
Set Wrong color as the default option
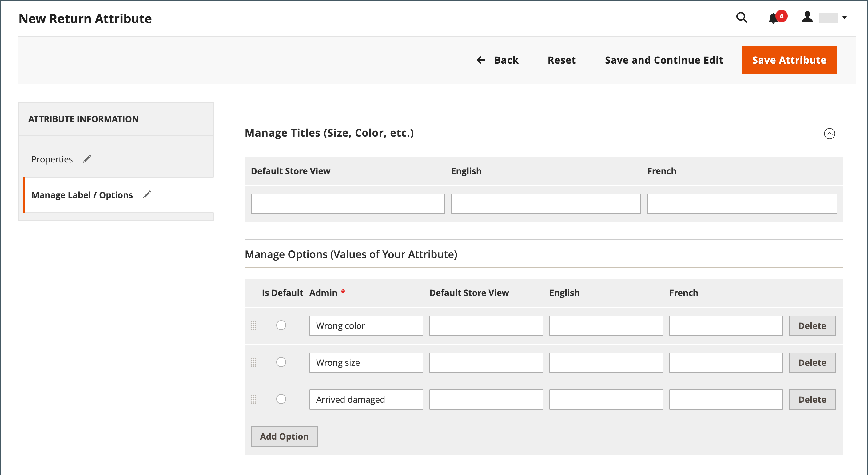pos(281,325)
